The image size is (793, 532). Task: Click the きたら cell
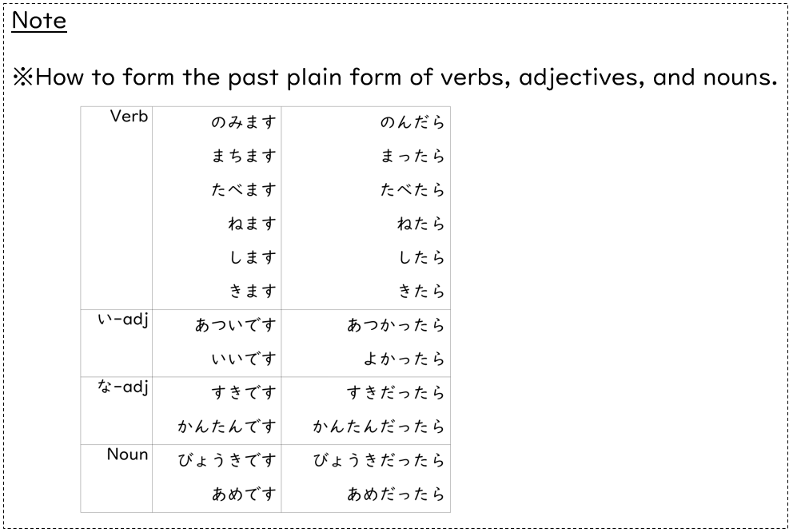click(x=420, y=292)
